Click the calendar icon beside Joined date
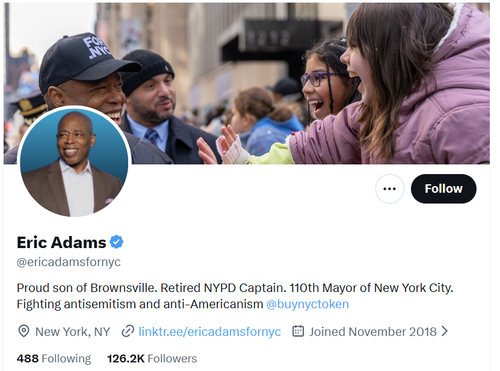The width and height of the screenshot is (500, 371). 298,331
